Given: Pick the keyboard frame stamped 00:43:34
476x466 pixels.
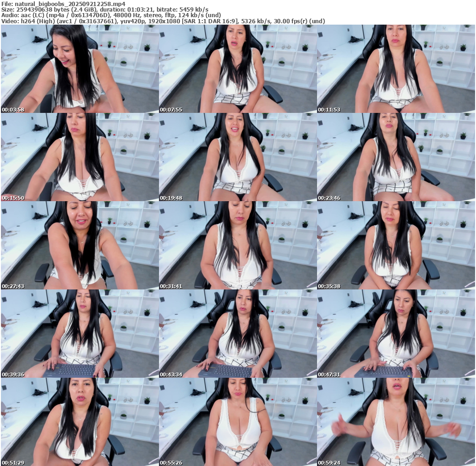Looking at the screenshot, I should (238, 334).
